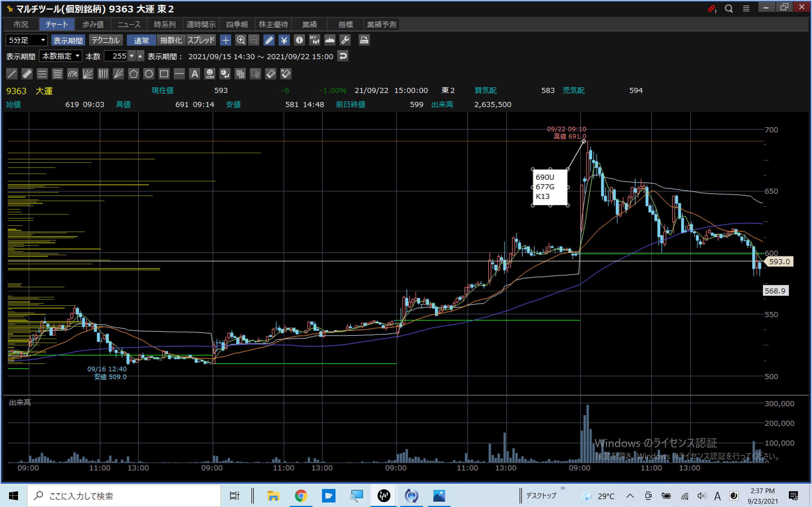Click the zoom in magnifier icon
The width and height of the screenshot is (812, 507).
click(x=240, y=40)
